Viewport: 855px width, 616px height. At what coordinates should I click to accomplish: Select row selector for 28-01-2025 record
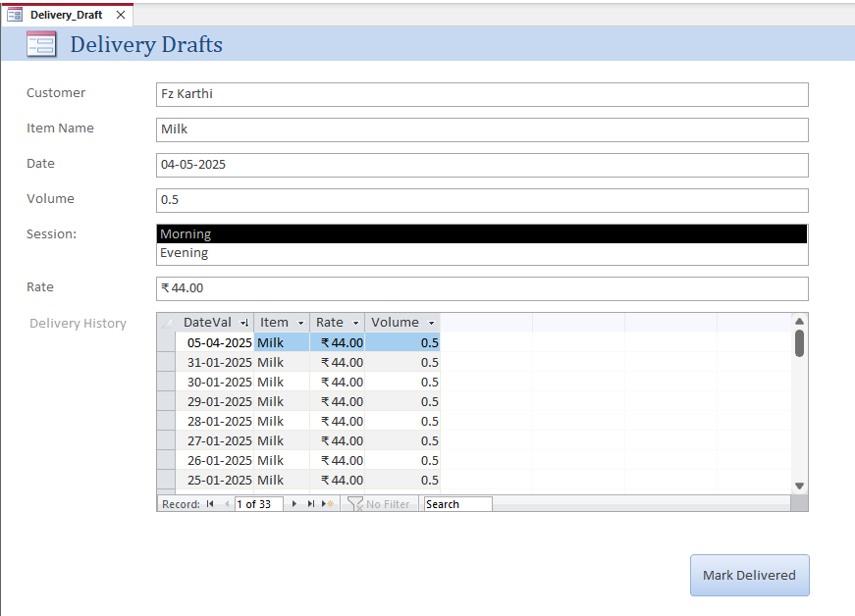pos(166,421)
